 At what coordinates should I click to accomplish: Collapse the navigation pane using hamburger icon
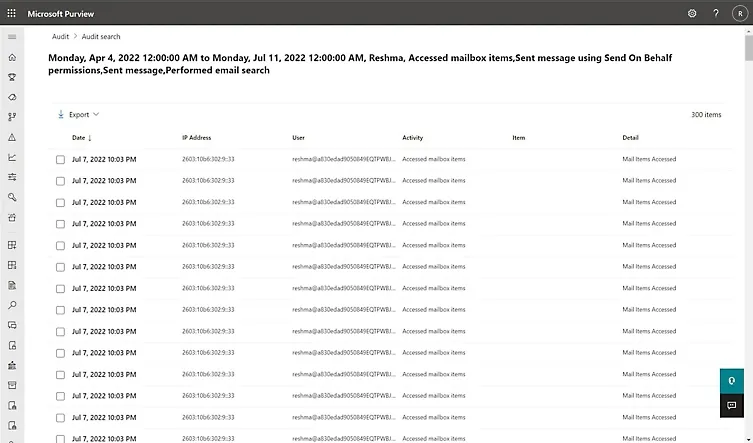[12, 37]
